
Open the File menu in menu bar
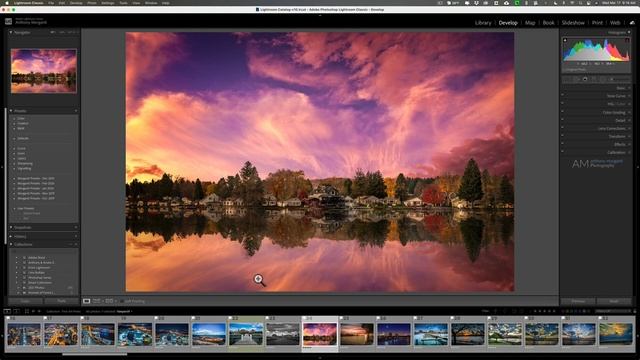tap(51, 3)
